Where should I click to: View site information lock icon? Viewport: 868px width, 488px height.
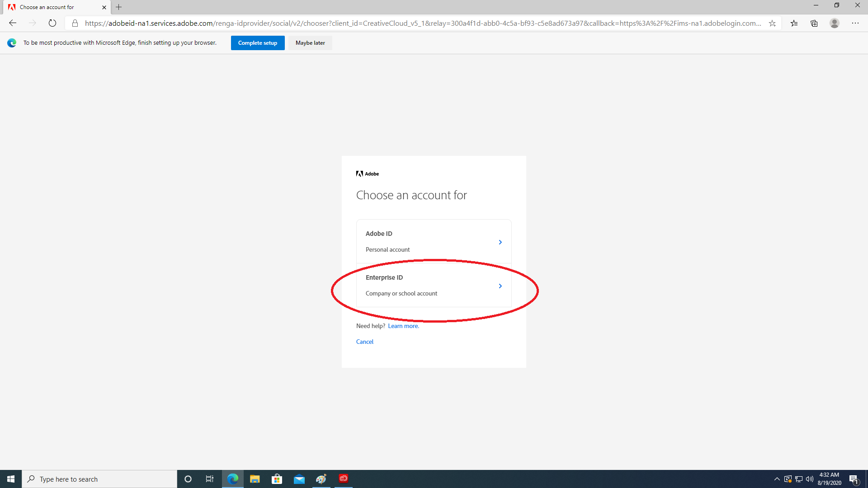[x=75, y=23]
